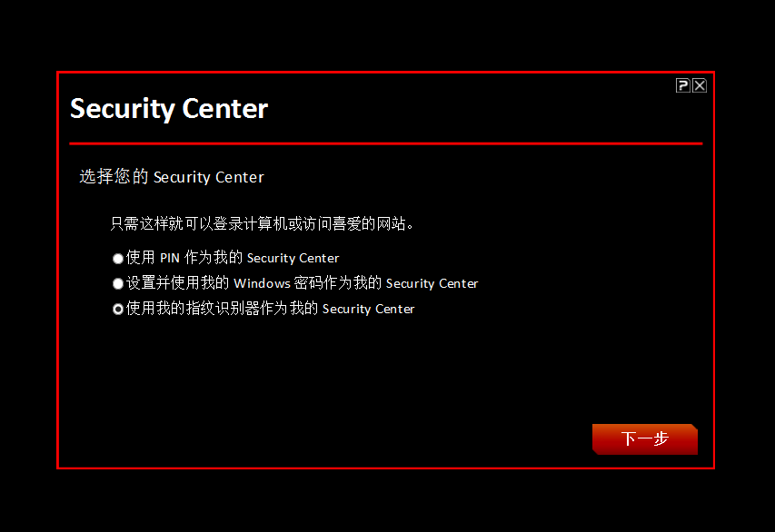Close the Security Center dialog

(699, 85)
